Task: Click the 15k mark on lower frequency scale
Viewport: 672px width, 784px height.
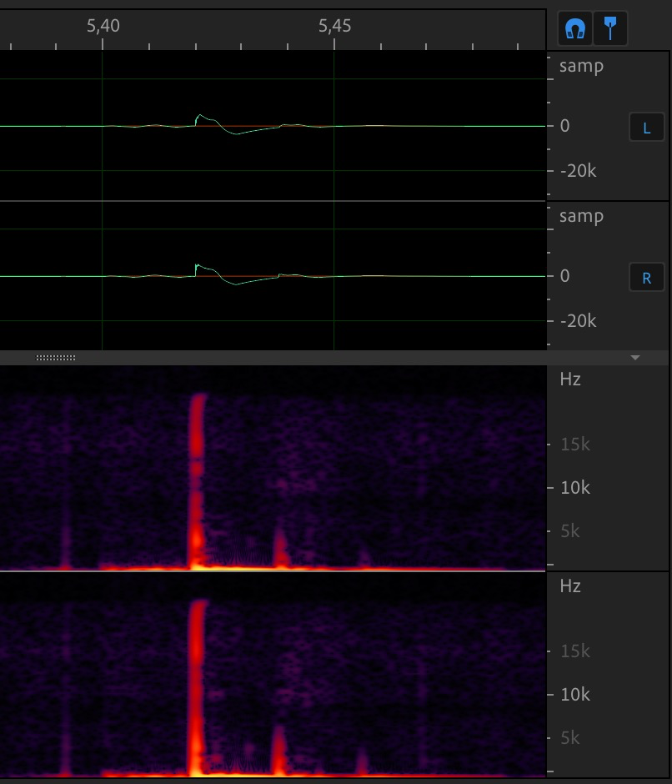Action: point(574,651)
